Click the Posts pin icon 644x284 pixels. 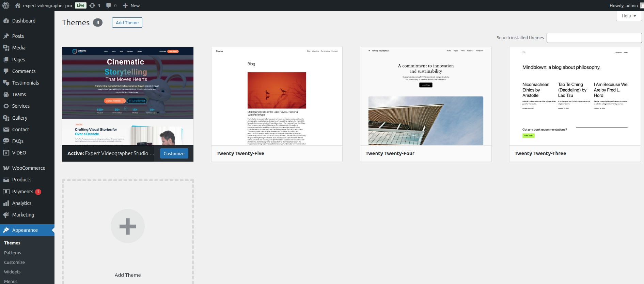tap(6, 36)
